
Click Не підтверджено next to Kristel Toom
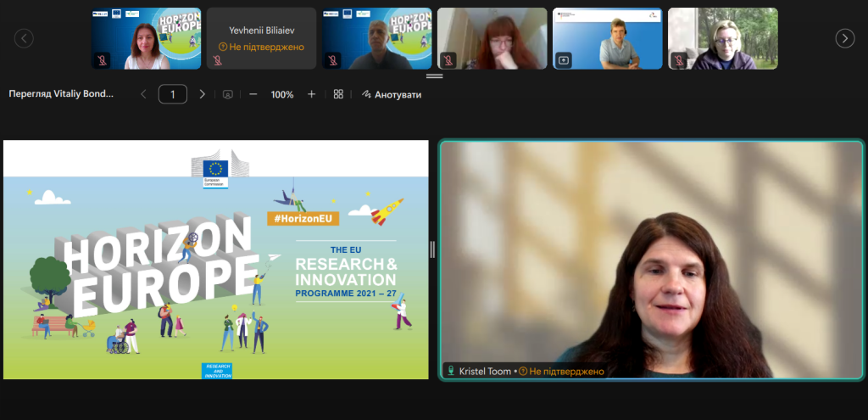pos(561,372)
